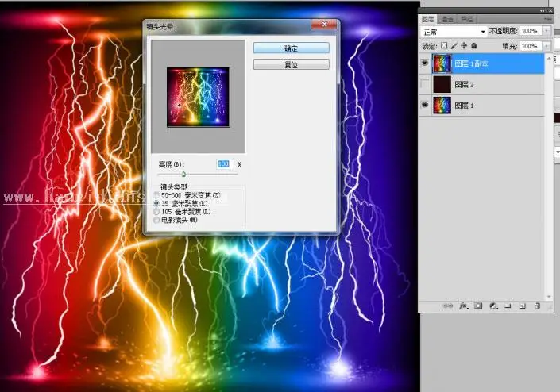
Task: Click the 确定 button in lens flare dialog
Action: 291,48
